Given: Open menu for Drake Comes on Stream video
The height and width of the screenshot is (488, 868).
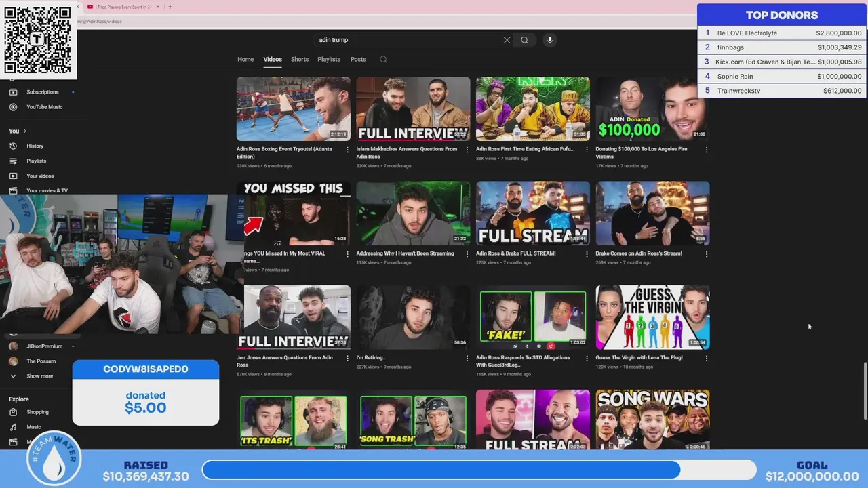Looking at the screenshot, I should pyautogui.click(x=707, y=254).
